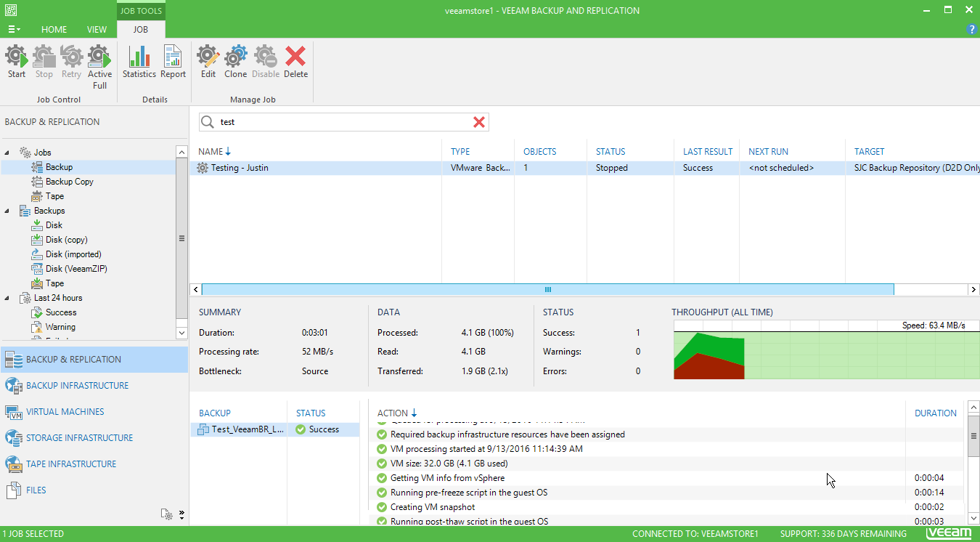Image resolution: width=980 pixels, height=542 pixels.
Task: Collapse the Backups tree node
Action: pyautogui.click(x=6, y=211)
